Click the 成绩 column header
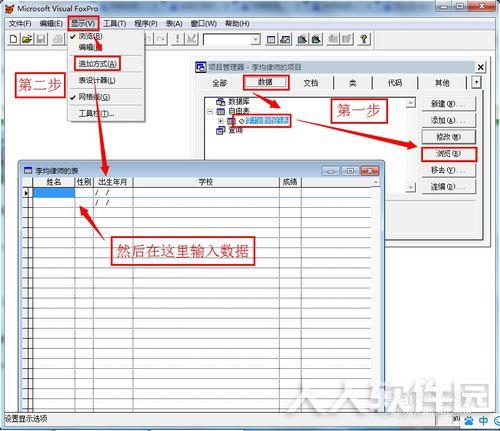 [x=290, y=182]
